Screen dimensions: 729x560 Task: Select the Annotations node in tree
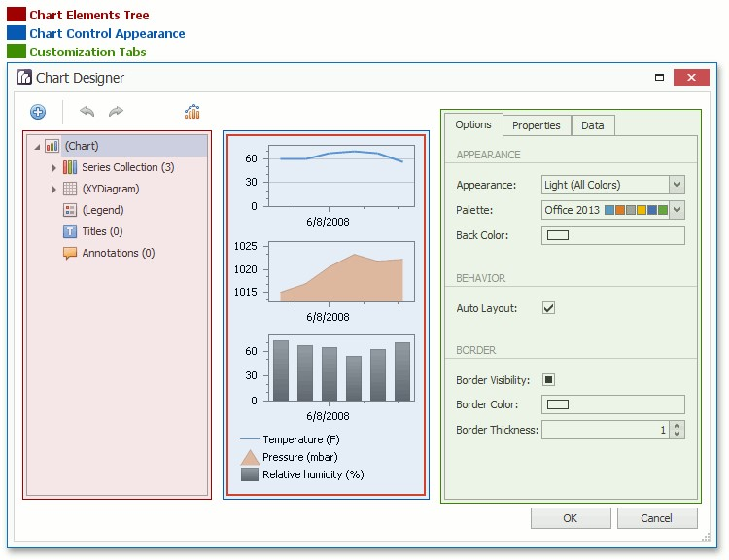[x=117, y=253]
